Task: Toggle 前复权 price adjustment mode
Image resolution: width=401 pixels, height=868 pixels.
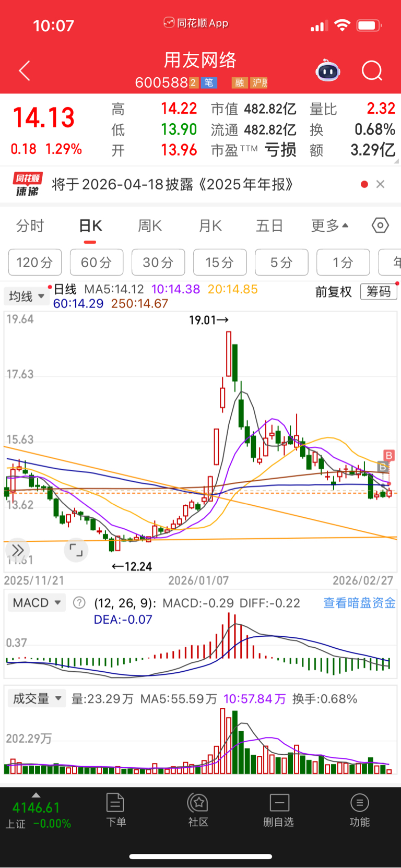Action: point(334,292)
